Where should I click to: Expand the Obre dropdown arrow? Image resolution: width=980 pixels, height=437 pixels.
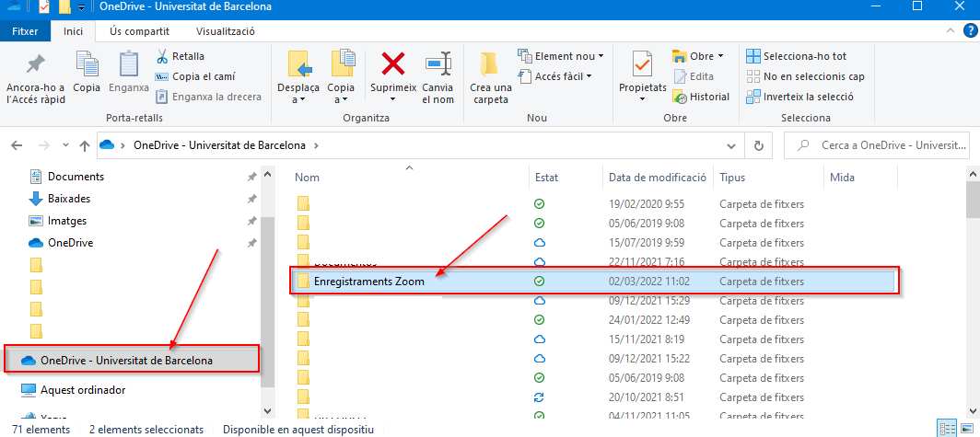tap(720, 56)
